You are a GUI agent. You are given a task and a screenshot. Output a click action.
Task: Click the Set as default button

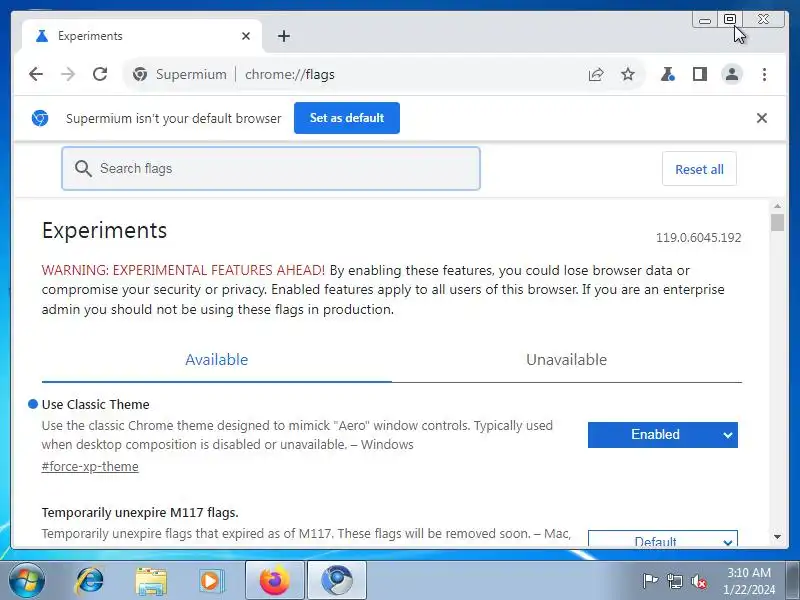coord(347,118)
